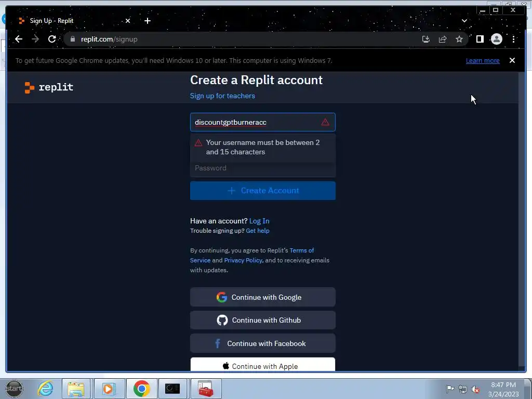This screenshot has height=399, width=532.
Task: Read the Terms of Service link
Action: 252,255
